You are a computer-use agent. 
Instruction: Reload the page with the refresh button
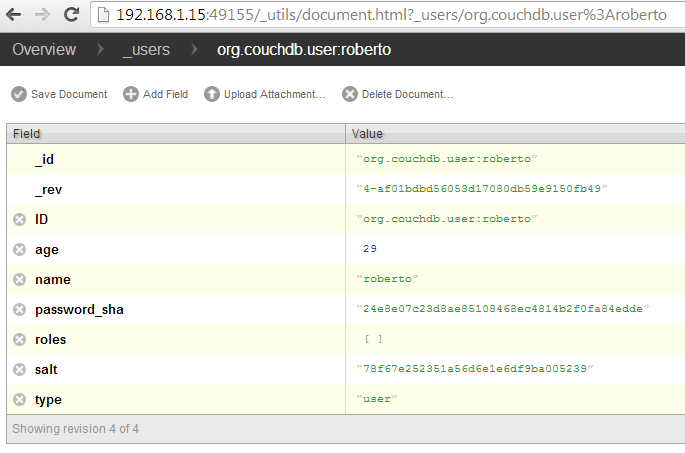[x=71, y=15]
